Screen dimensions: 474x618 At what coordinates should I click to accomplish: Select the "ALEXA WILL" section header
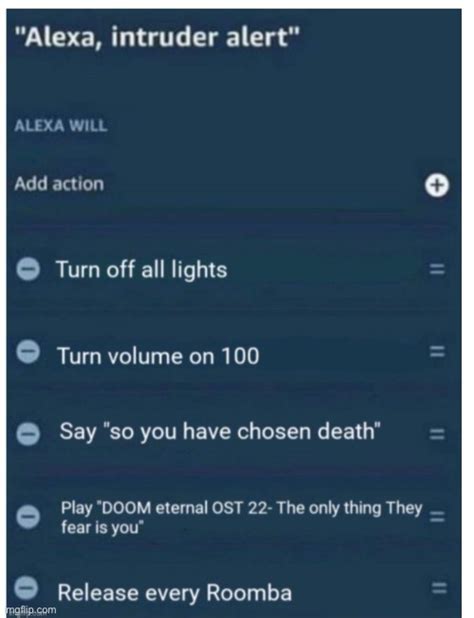pyautogui.click(x=61, y=126)
